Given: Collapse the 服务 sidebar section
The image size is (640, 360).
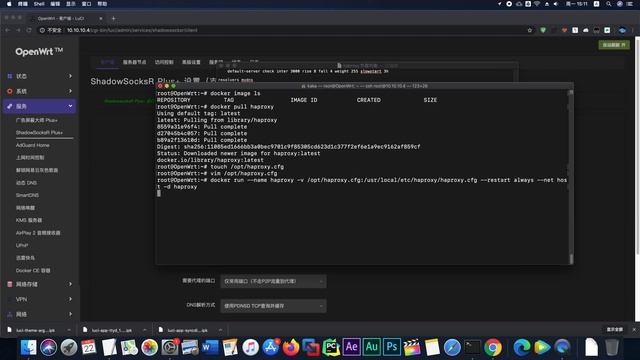Looking at the screenshot, I should [40, 106].
